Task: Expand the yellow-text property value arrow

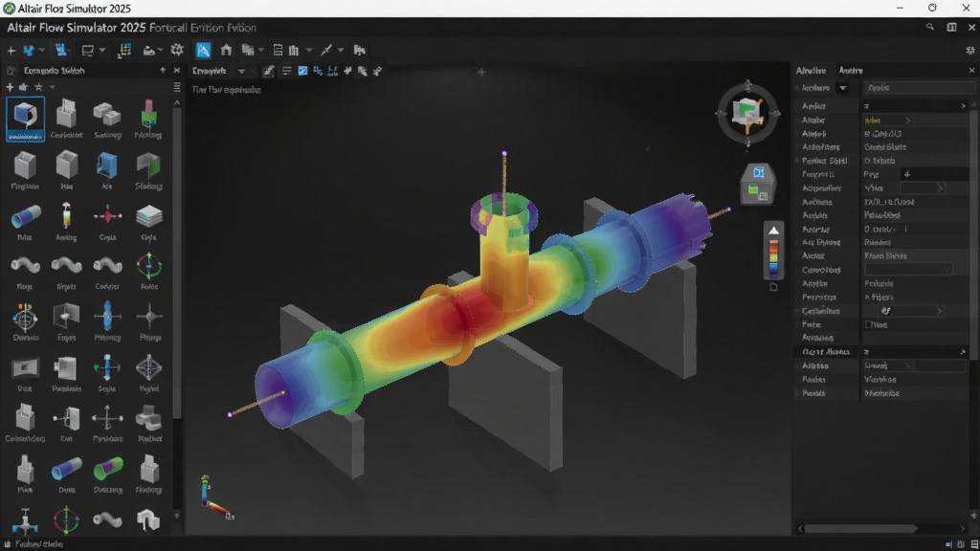Action: (x=908, y=120)
